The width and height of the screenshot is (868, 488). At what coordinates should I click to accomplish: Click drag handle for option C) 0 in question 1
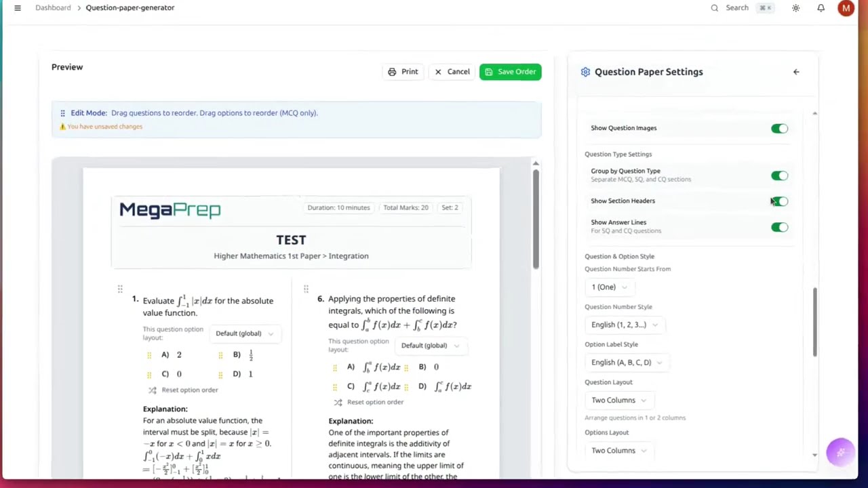coord(149,374)
